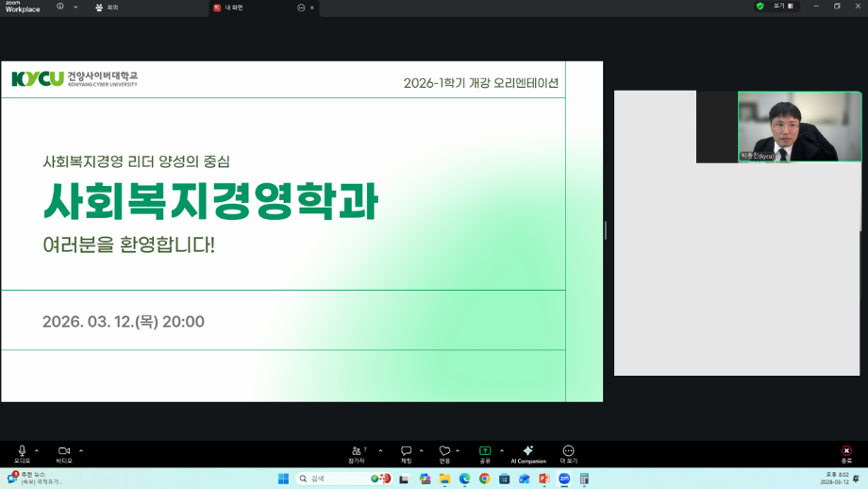Screen dimensions: 868x489
Task: Click the 2026-1학기 개강 오리엔테이션 heading
Action: coord(480,83)
